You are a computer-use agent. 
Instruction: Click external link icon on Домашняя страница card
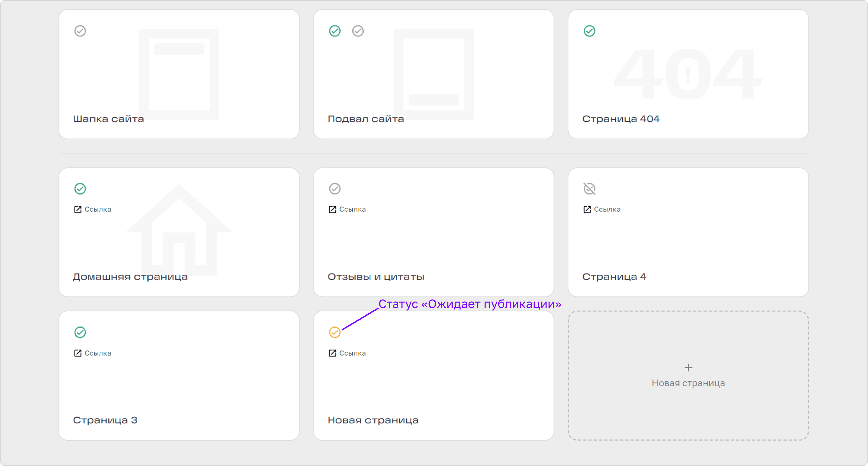pyautogui.click(x=78, y=210)
